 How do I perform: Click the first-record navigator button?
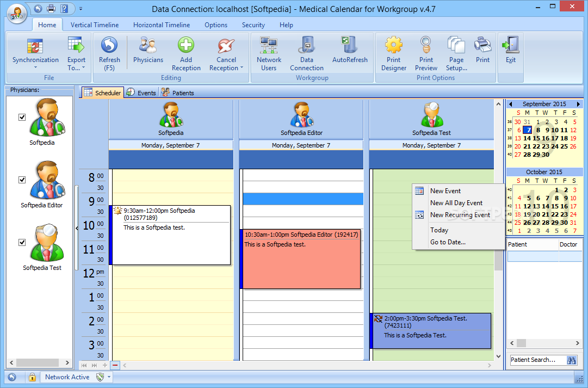[84, 365]
